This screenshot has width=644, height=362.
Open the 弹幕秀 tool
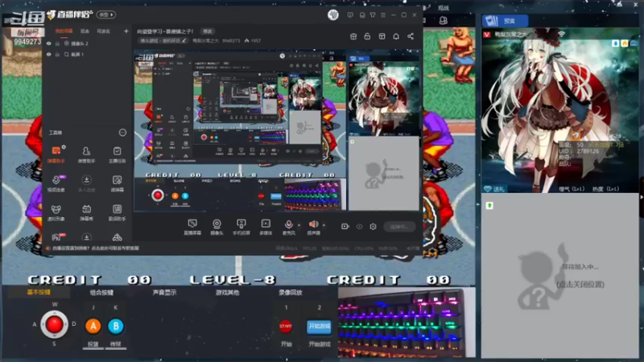point(86,212)
